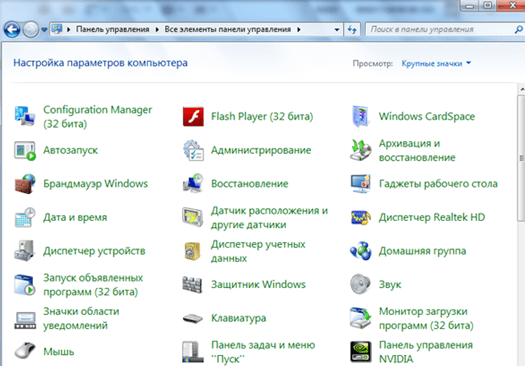Click the Дата и время calendar icon
The width and height of the screenshot is (525, 366).
(25, 217)
